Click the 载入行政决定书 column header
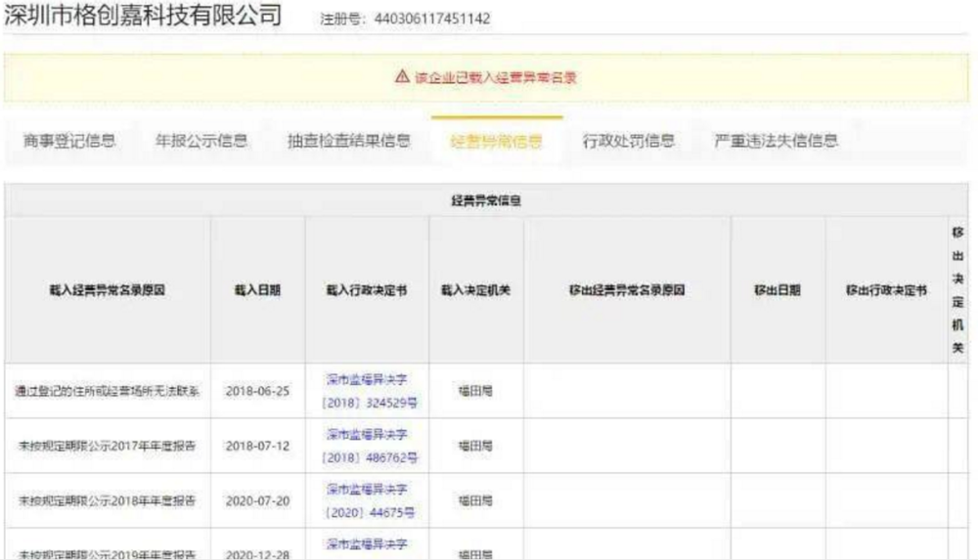The width and height of the screenshot is (978, 560). coord(367,290)
